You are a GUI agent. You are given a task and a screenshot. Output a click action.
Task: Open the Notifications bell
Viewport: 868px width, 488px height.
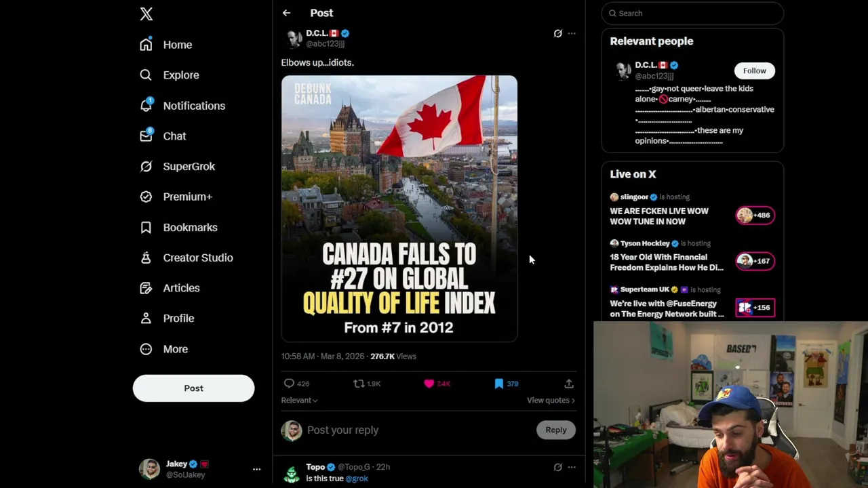click(146, 106)
